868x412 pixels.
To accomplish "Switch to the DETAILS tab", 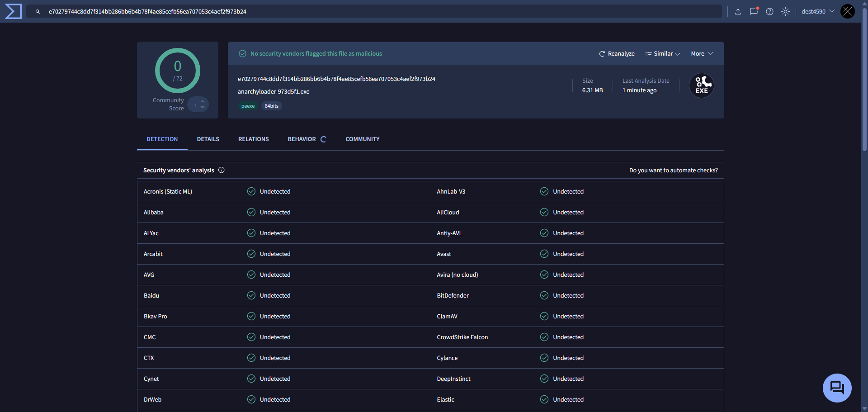I will click(208, 139).
